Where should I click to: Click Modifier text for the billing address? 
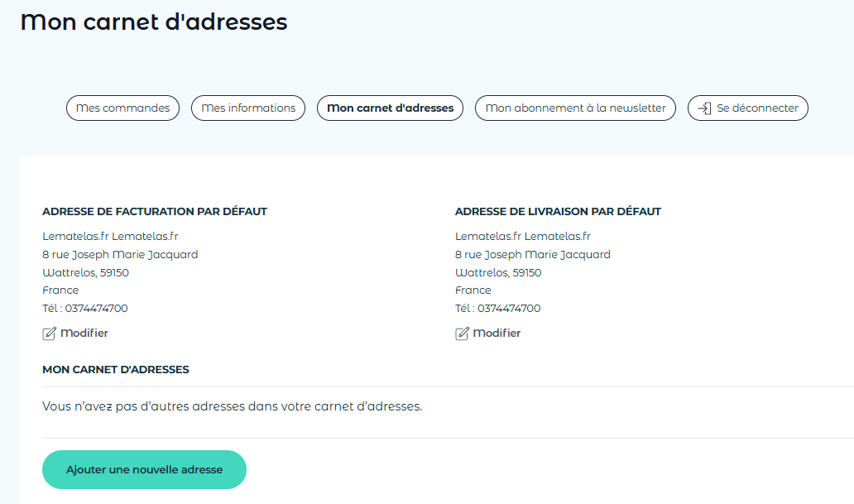84,334
